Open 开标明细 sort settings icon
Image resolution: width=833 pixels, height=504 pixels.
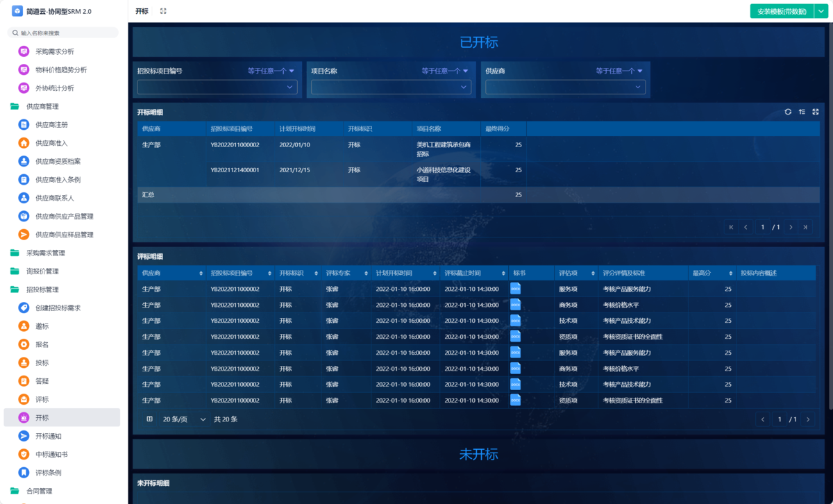[x=802, y=112]
